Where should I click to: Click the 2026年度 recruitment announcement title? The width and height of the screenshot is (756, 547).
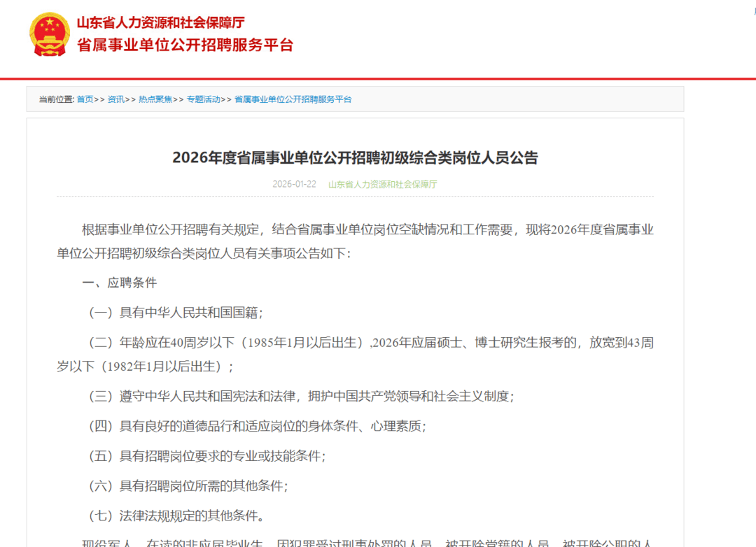coord(356,158)
